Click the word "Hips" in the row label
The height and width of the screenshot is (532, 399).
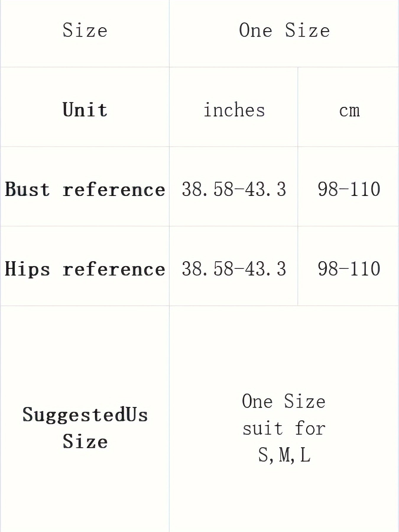click(x=27, y=269)
